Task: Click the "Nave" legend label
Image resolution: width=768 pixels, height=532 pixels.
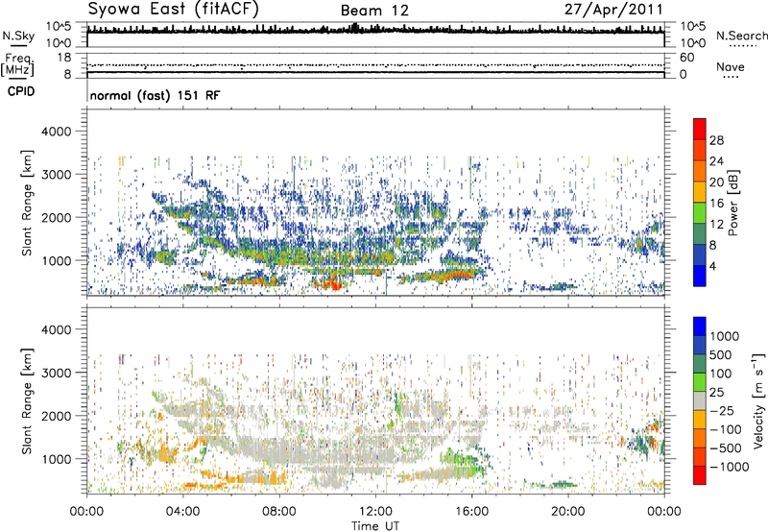Action: [x=731, y=67]
